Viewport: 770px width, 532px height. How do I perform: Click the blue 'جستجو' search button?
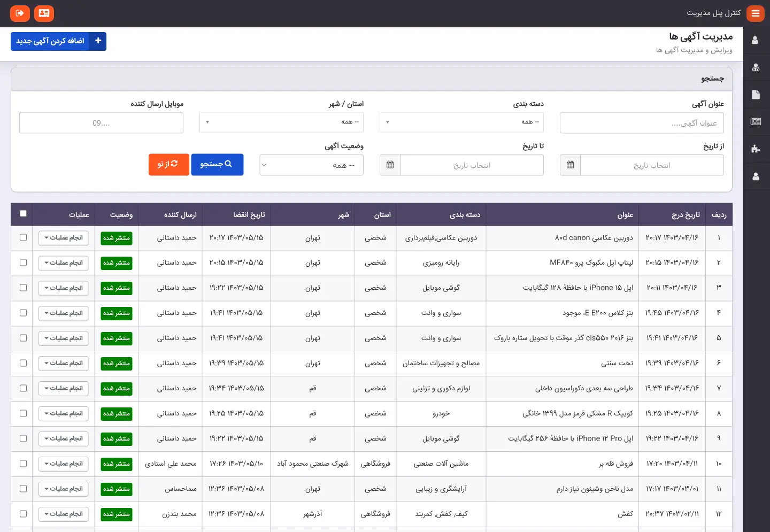217,165
